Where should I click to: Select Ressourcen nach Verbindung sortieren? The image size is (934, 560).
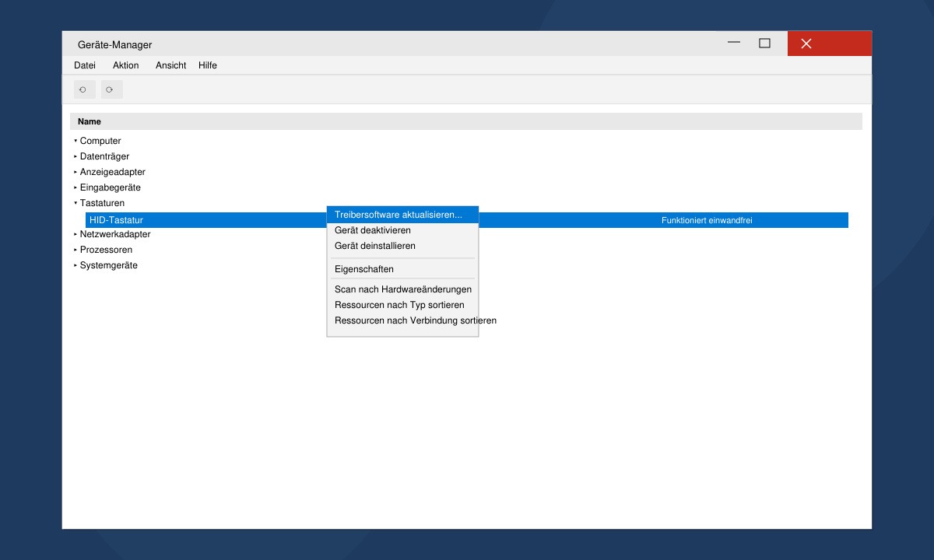415,320
